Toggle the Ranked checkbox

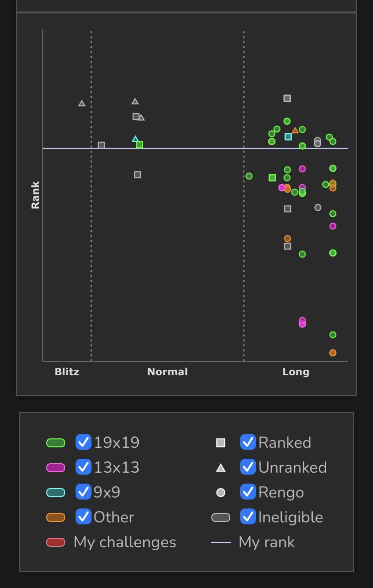click(248, 442)
